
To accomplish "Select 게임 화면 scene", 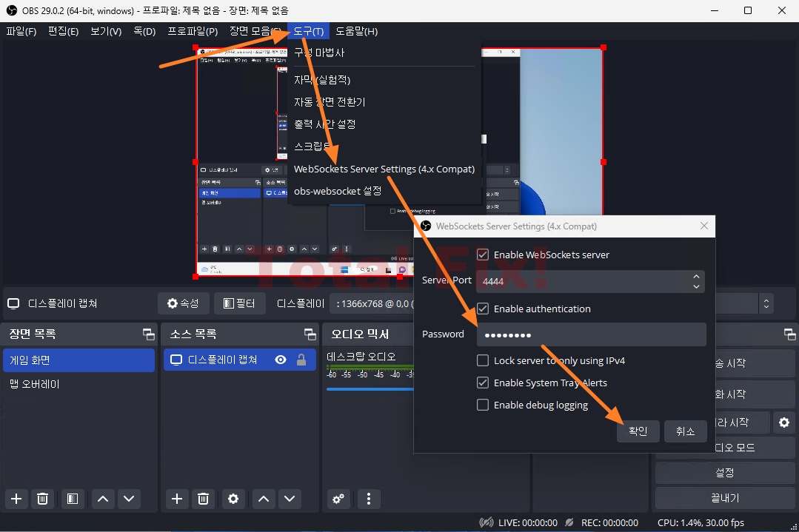I will tap(79, 360).
